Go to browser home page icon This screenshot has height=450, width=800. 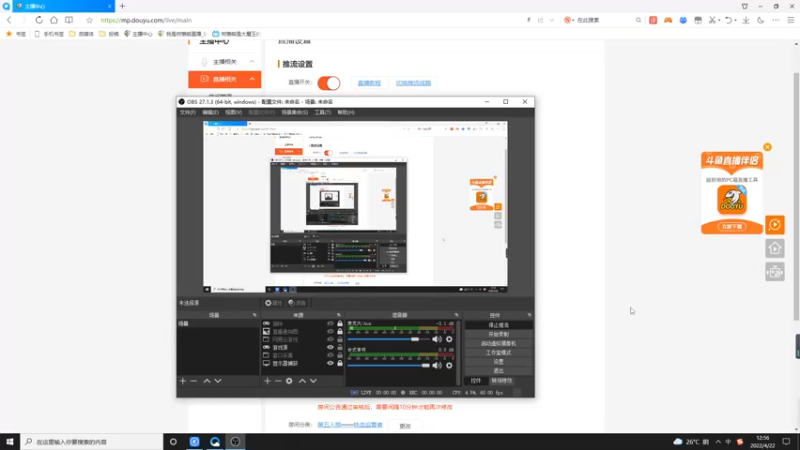pyautogui.click(x=54, y=20)
